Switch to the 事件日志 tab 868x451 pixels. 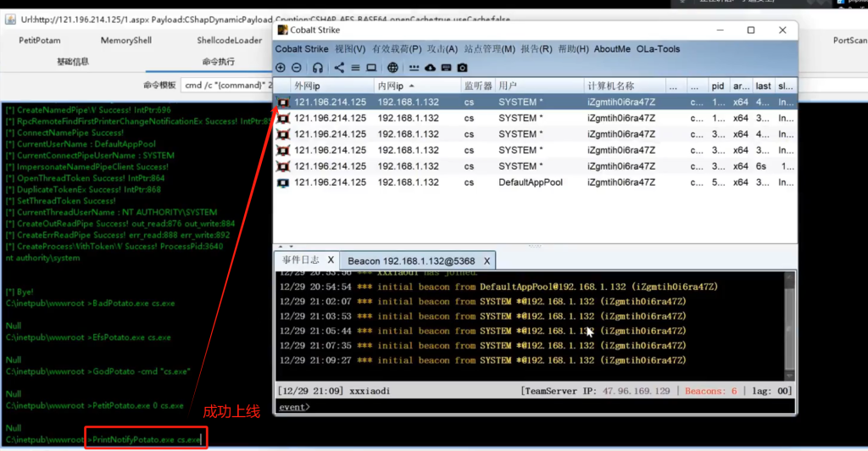pyautogui.click(x=301, y=260)
